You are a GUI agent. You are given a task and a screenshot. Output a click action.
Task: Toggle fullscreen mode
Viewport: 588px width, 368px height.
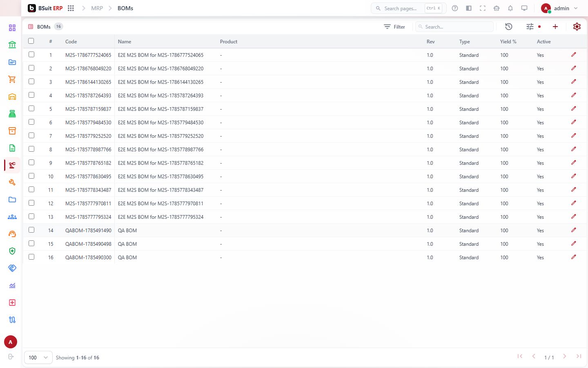(x=483, y=8)
